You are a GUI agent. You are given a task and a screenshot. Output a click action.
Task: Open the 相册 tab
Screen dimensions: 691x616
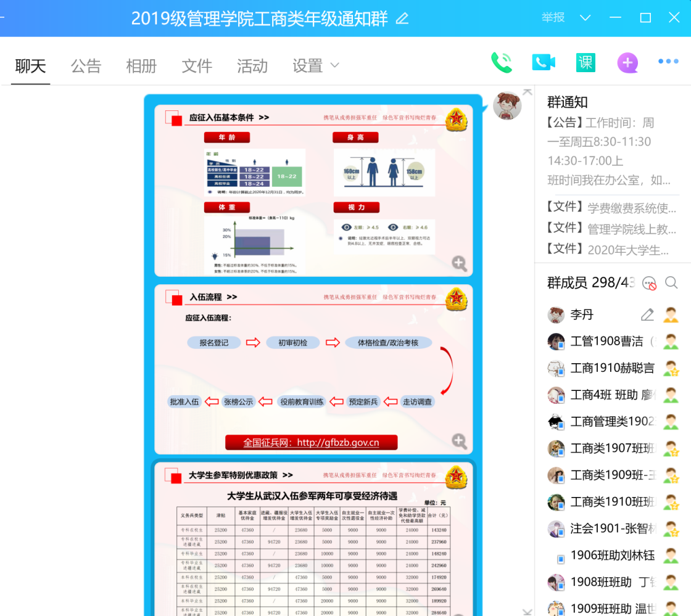[x=141, y=66]
